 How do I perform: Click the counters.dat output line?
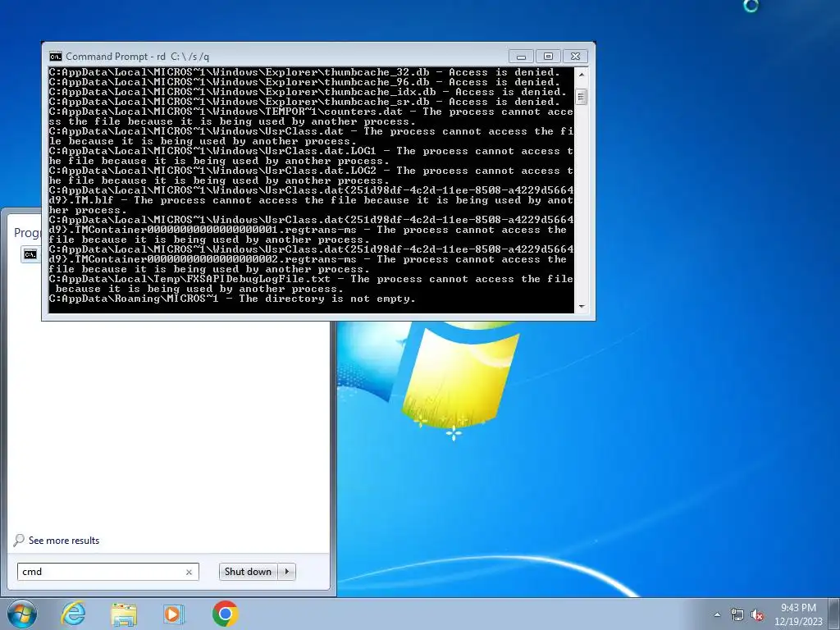311,116
